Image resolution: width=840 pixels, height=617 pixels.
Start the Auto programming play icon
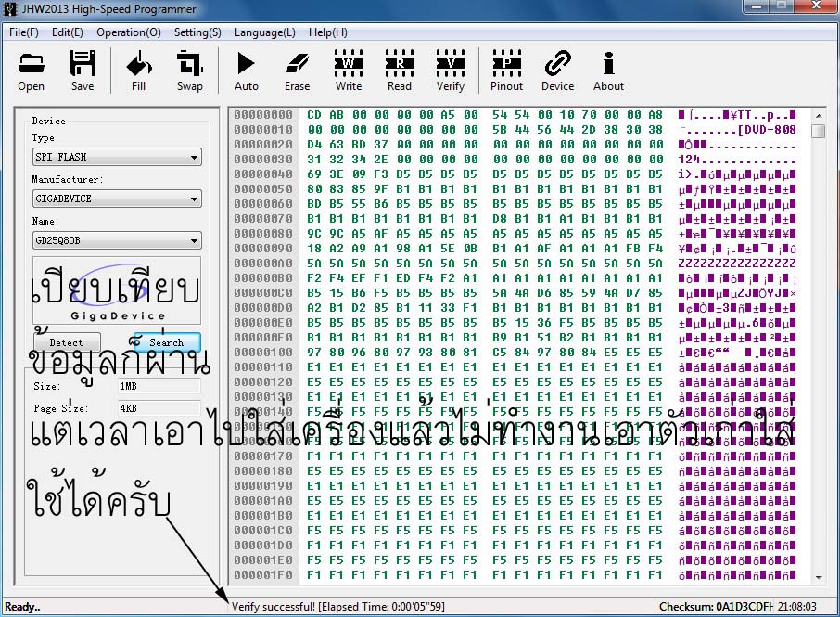pyautogui.click(x=246, y=71)
